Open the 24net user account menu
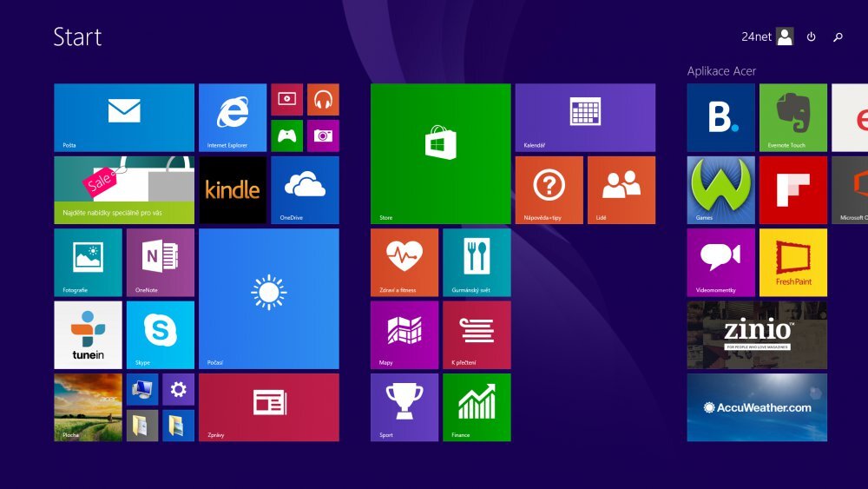This screenshot has height=489, width=868. coord(767,36)
